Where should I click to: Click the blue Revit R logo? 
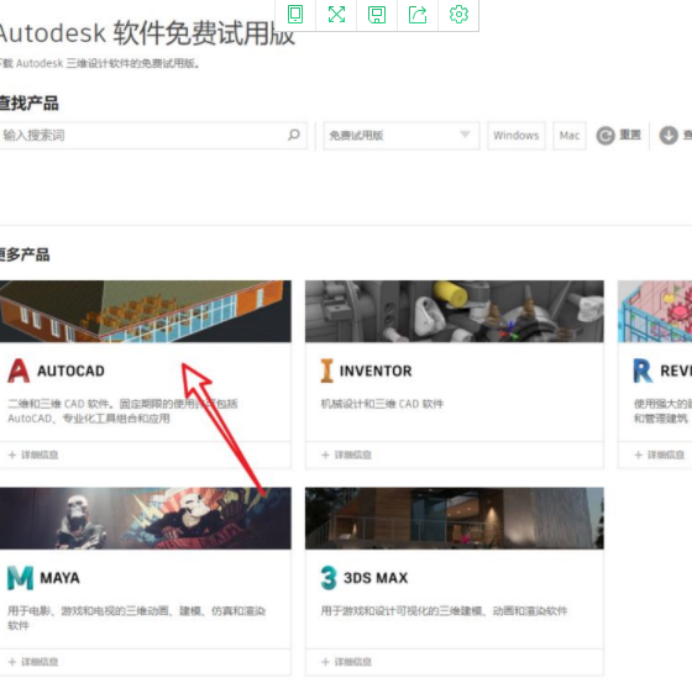tap(643, 371)
